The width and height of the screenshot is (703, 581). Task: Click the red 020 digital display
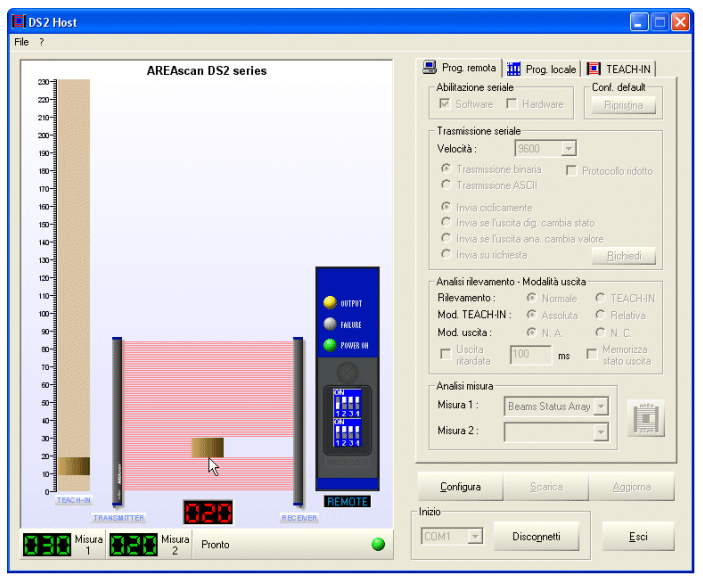click(x=208, y=512)
